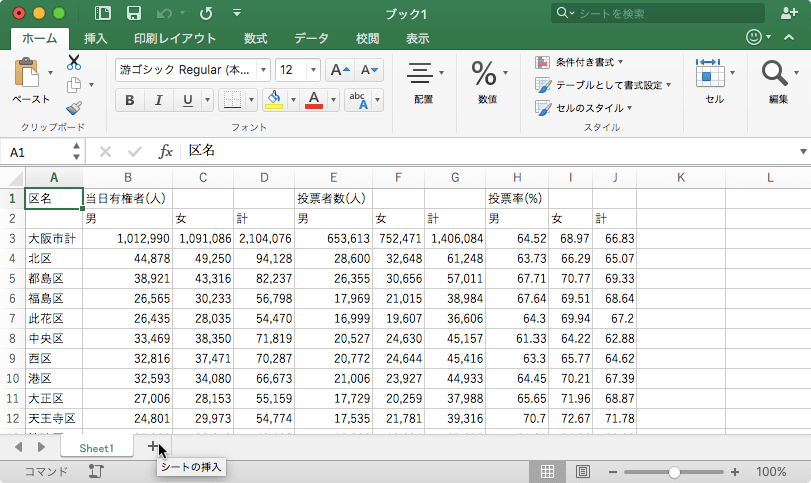Click the Undo arrow icon
811x483 pixels.
click(x=164, y=13)
